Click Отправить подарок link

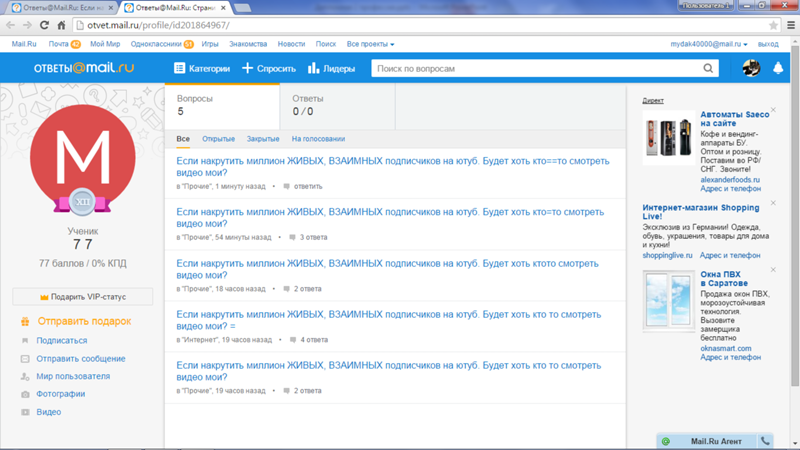84,321
